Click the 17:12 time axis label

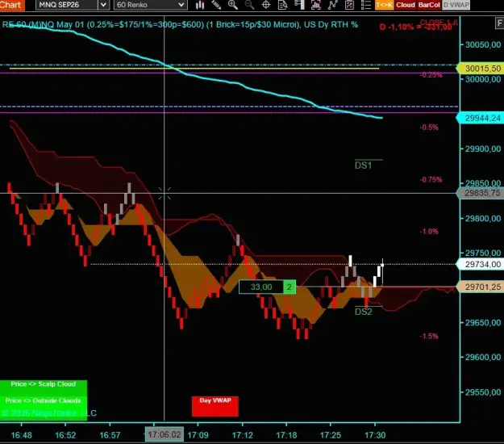point(243,435)
